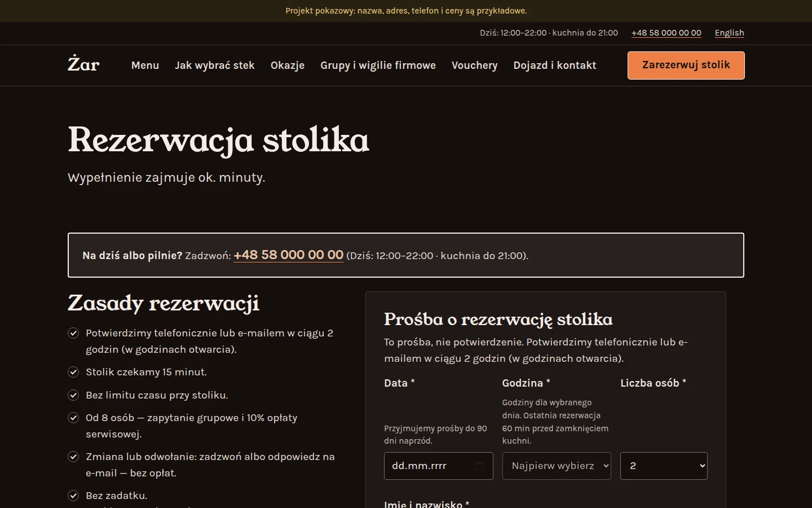
Task: Click the 'Data *' label
Action: [x=399, y=383]
